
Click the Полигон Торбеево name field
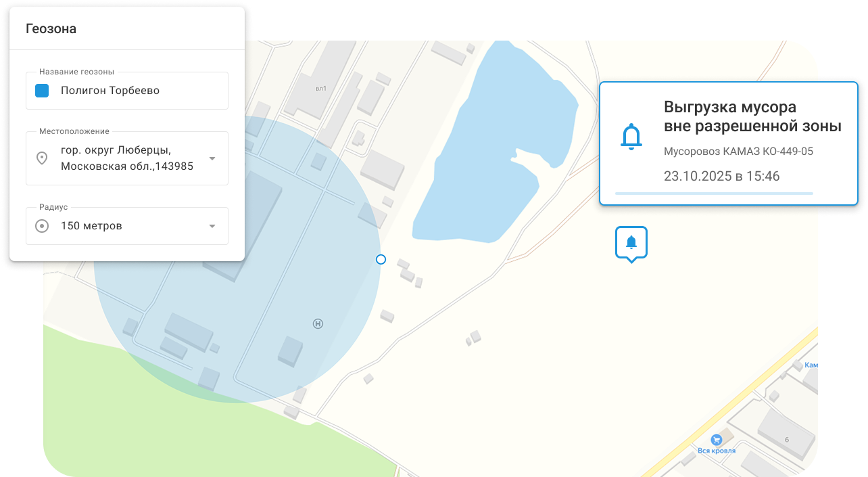pos(127,91)
